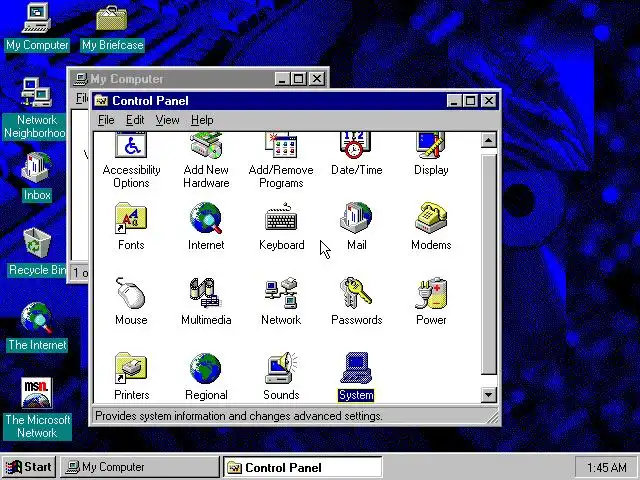
Task: Click the vertical scrollbar thumb in Control Panel
Action: 489,264
